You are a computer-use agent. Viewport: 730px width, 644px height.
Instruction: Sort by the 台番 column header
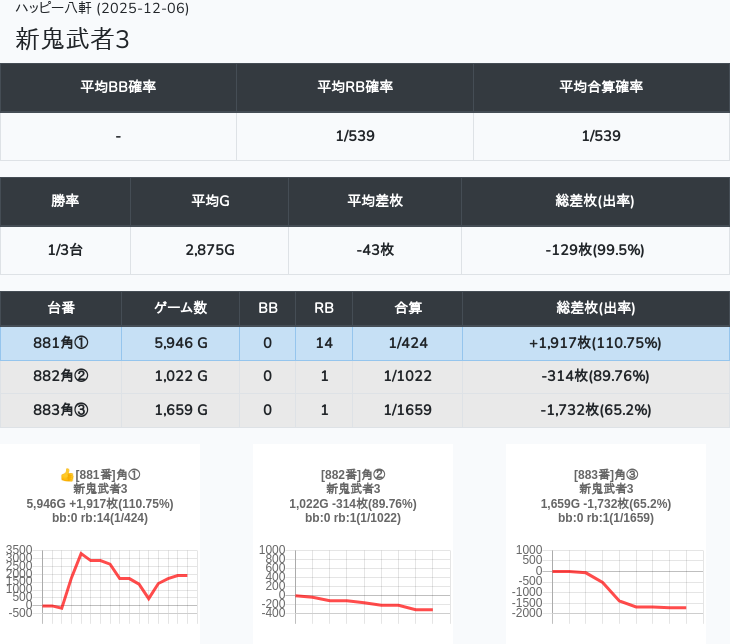[61, 308]
